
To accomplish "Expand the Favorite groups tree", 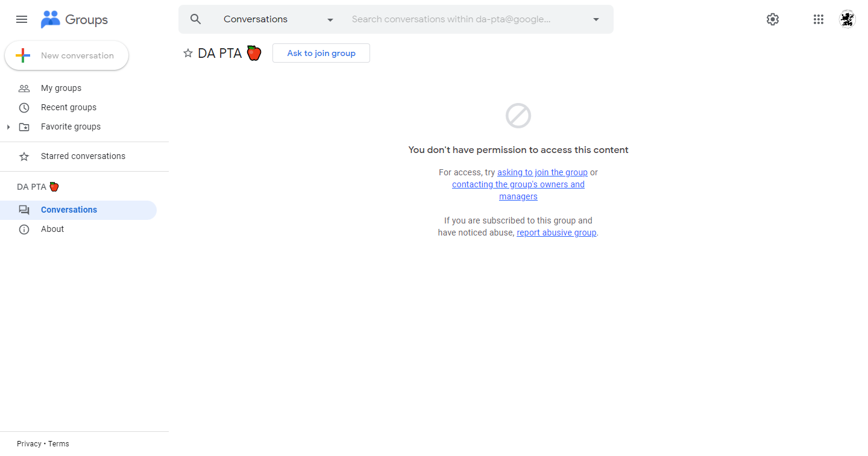I will [x=8, y=127].
